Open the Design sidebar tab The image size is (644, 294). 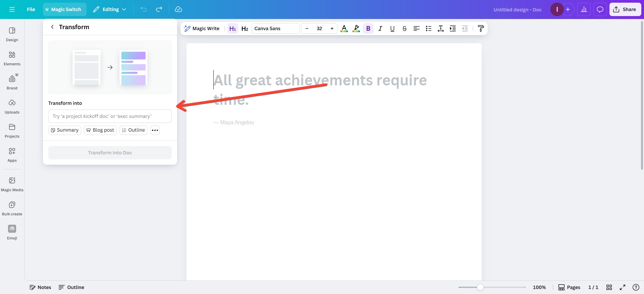12,34
